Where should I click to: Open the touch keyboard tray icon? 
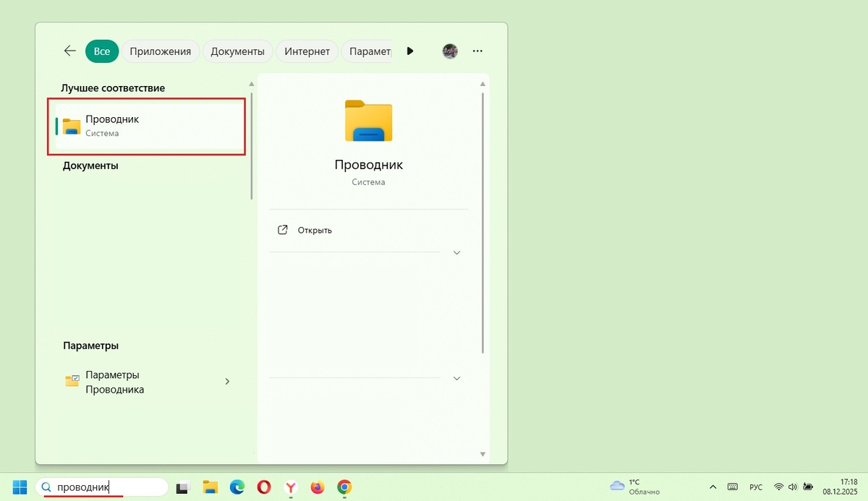733,487
